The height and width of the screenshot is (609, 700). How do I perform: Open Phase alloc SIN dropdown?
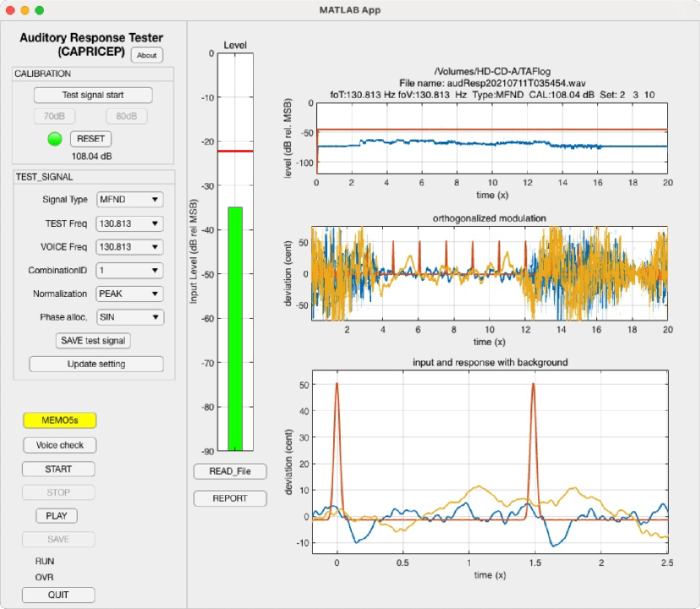130,317
